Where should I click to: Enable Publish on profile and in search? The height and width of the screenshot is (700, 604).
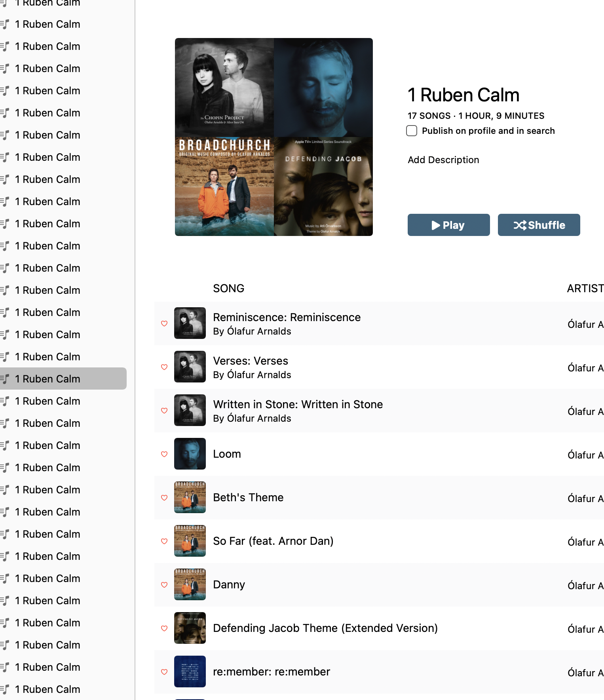coord(412,131)
